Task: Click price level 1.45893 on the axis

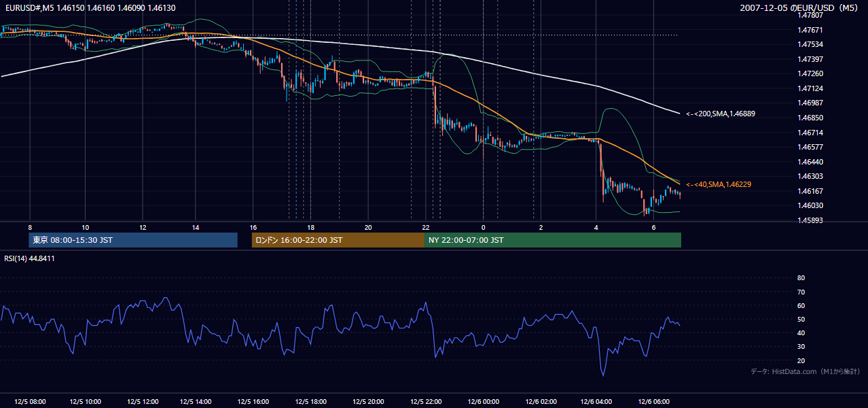Action: click(x=810, y=220)
